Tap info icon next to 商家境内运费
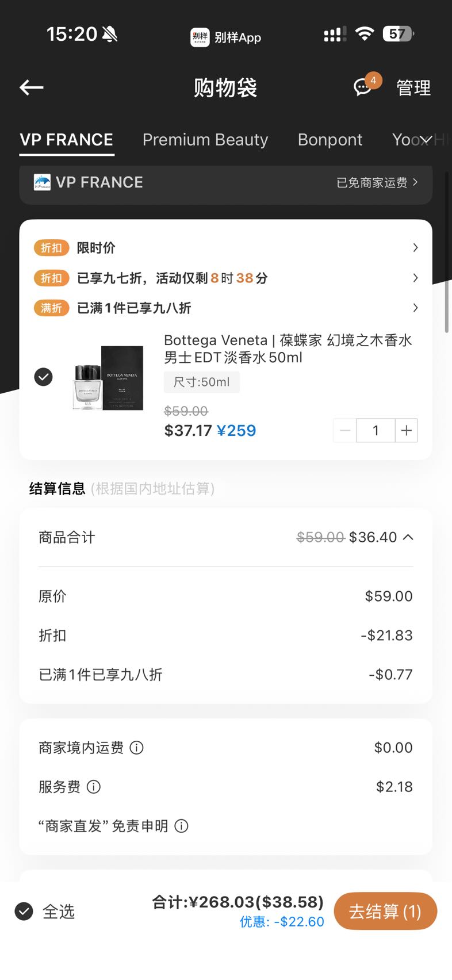452x980 pixels. [x=136, y=748]
